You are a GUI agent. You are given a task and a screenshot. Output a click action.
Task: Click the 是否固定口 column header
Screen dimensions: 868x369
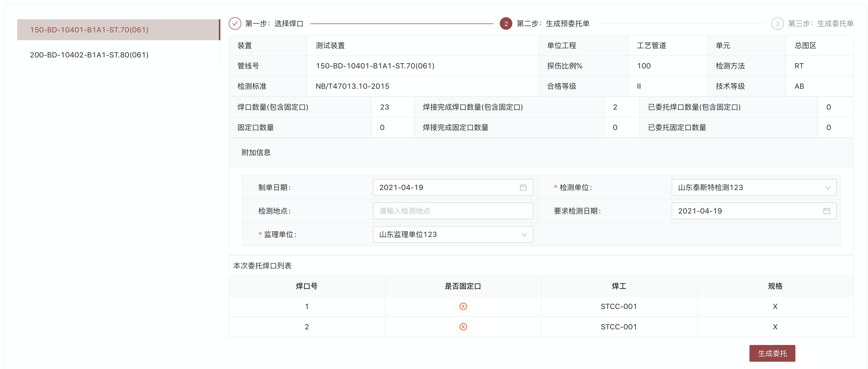click(x=463, y=286)
